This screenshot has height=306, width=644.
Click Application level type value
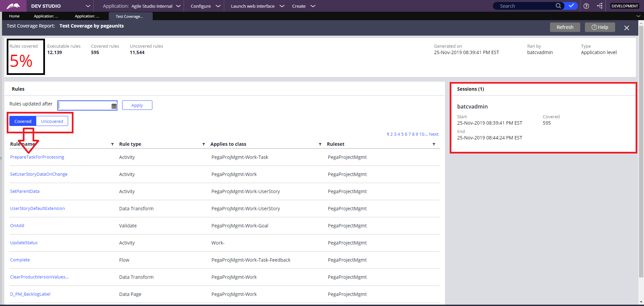(x=599, y=52)
